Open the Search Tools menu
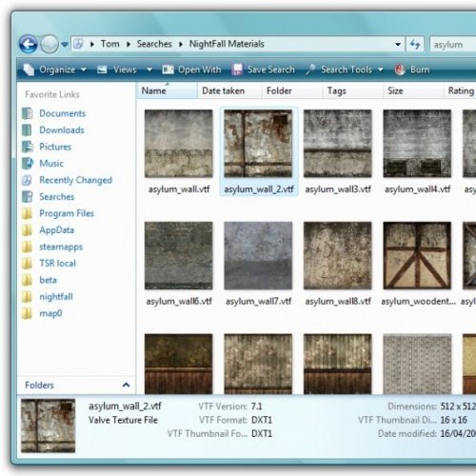Image resolution: width=476 pixels, height=476 pixels. coord(345,69)
